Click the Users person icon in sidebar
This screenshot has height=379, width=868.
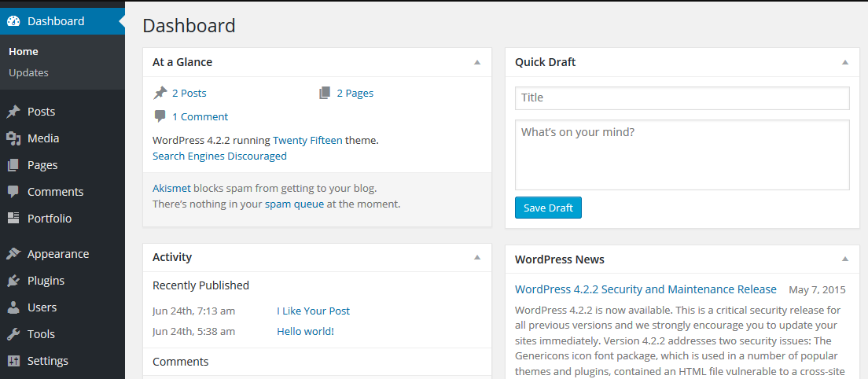[x=13, y=307]
